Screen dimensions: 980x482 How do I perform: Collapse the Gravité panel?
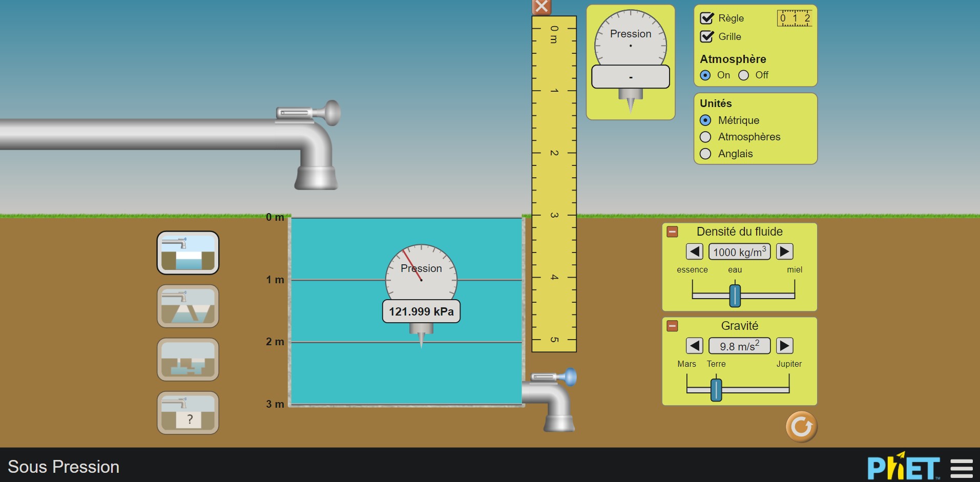pyautogui.click(x=672, y=326)
